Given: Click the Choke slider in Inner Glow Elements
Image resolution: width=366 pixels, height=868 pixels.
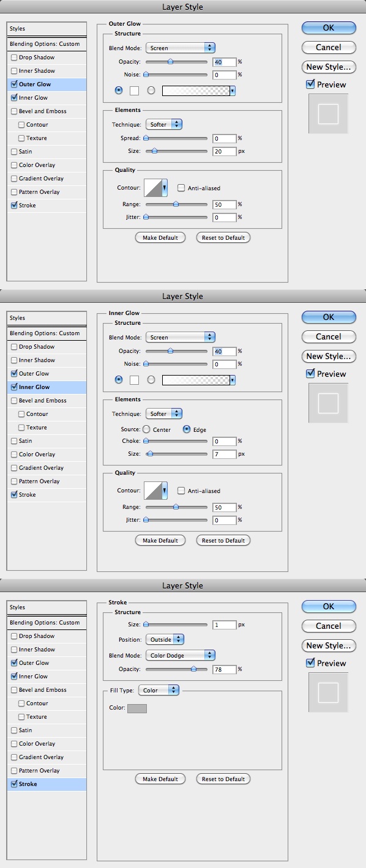Looking at the screenshot, I should [176, 441].
